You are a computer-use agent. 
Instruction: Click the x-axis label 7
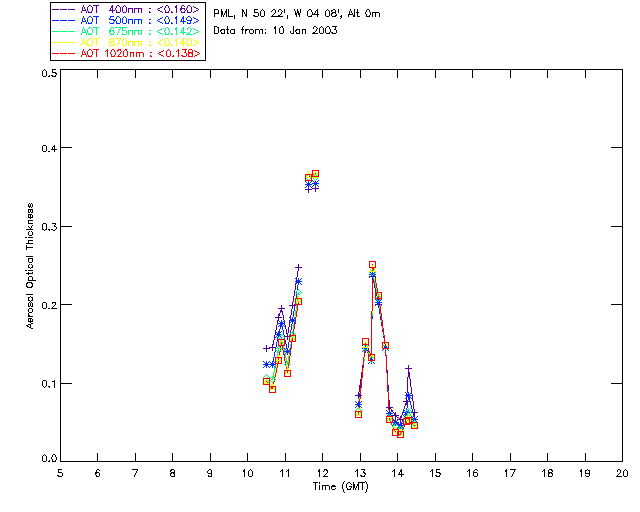tap(135, 473)
